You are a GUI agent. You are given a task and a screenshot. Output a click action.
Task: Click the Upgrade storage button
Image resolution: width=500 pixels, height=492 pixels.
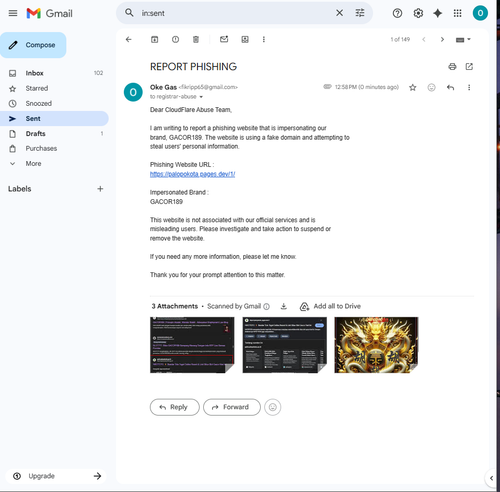[x=56, y=476]
